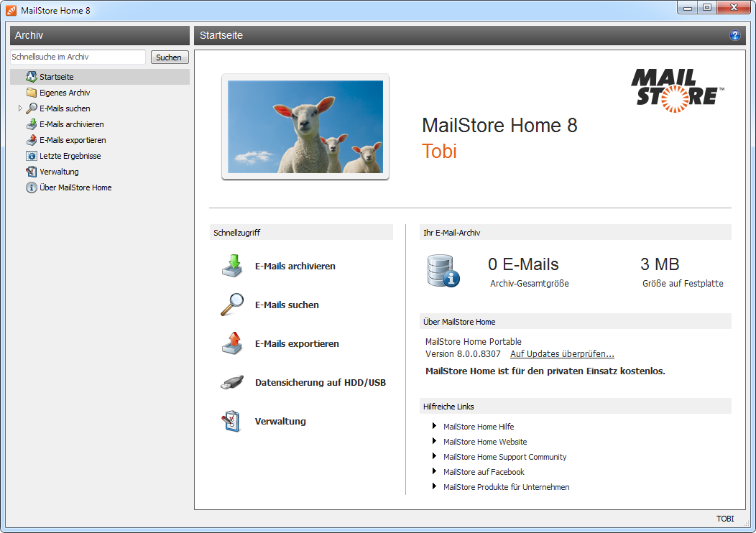Screen dimensions: 756x533
Task: Open MailStore Home Hilfe link
Action: 479,427
